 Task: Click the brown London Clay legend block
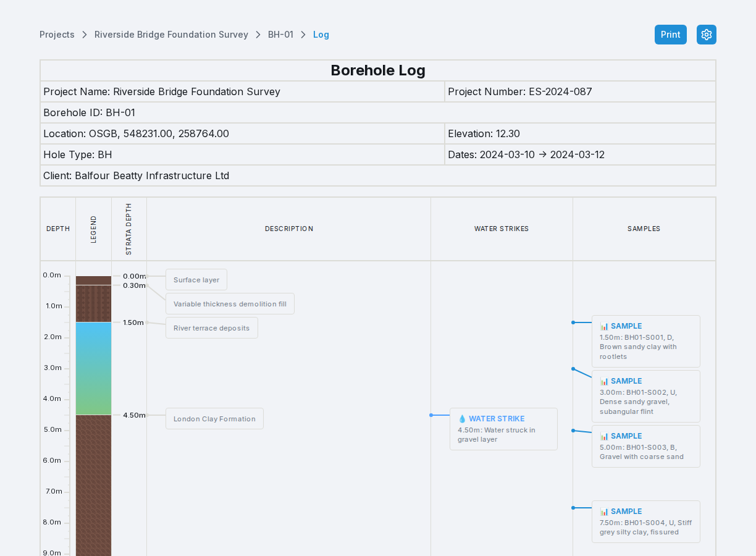[93, 486]
